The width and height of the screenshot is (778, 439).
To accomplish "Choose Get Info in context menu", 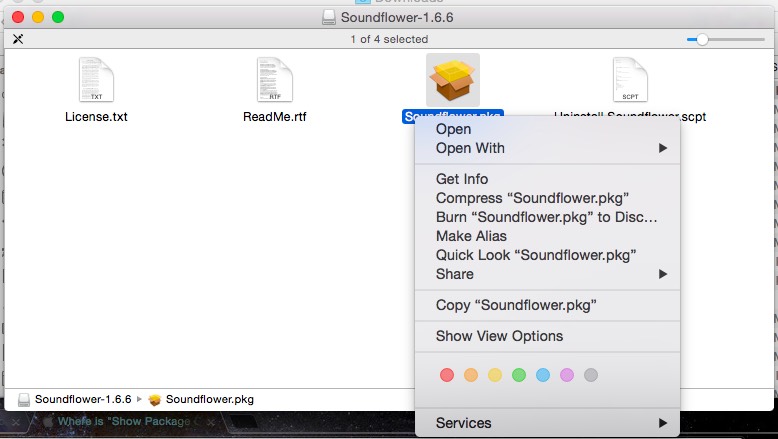I will [547, 179].
